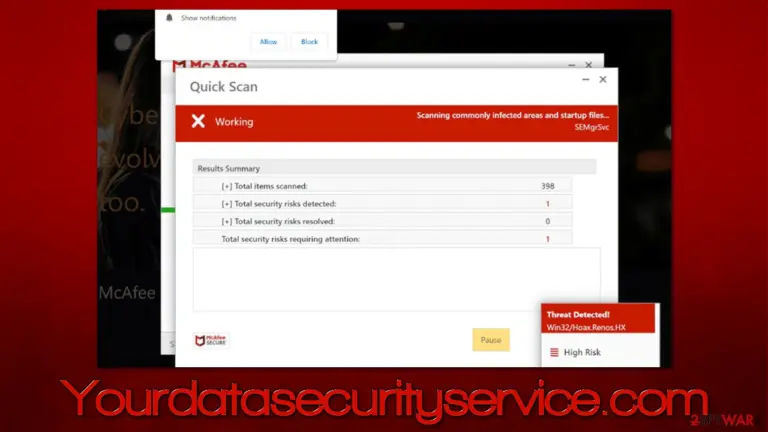768x432 pixels.
Task: Click the High Risk label
Action: click(x=582, y=352)
